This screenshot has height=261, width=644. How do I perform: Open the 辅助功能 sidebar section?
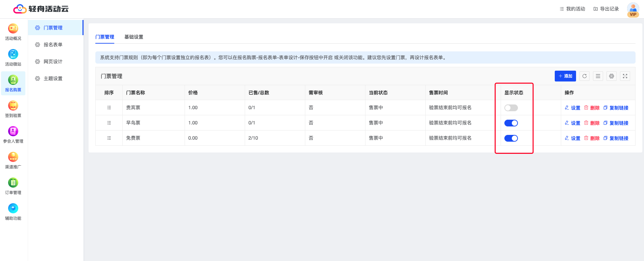(13, 212)
